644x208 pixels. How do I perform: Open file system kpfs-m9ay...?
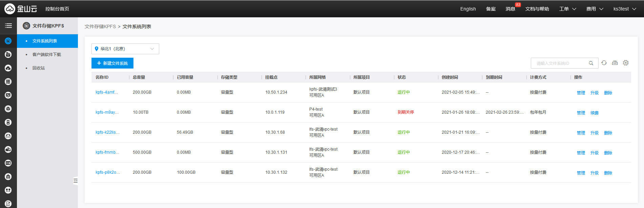[107, 112]
